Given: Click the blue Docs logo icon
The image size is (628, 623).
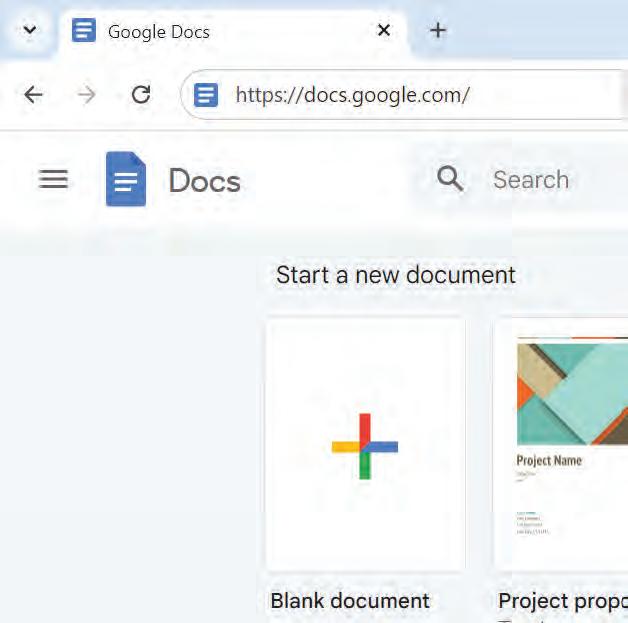Looking at the screenshot, I should 126,179.
